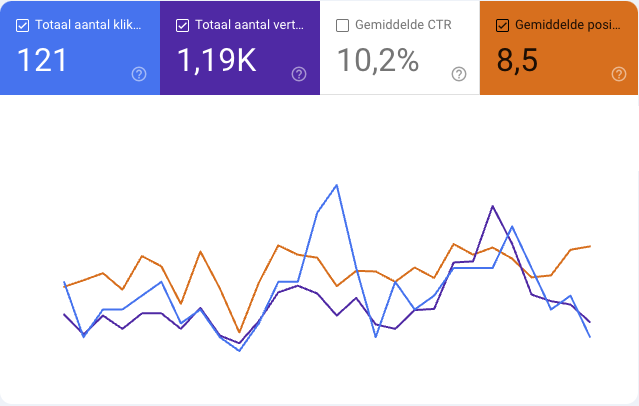Select the 1,19K impressions value
This screenshot has height=406, width=639.
tap(217, 60)
